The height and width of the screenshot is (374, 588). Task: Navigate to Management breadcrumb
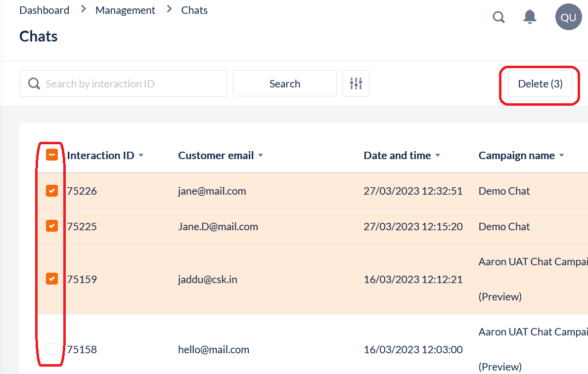[x=125, y=10]
